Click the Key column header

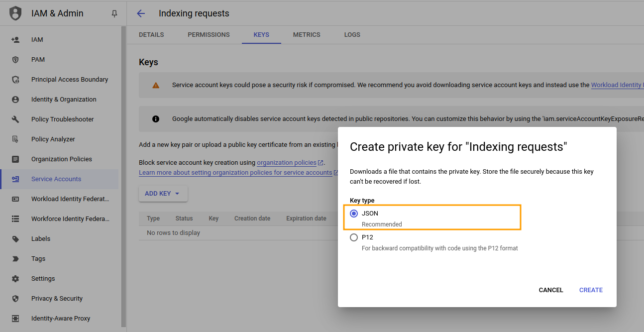[214, 219]
